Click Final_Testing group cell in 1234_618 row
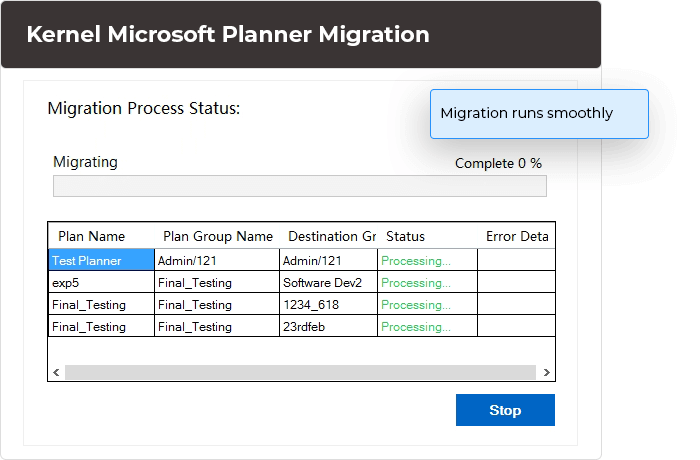The width and height of the screenshot is (700, 460). click(217, 304)
